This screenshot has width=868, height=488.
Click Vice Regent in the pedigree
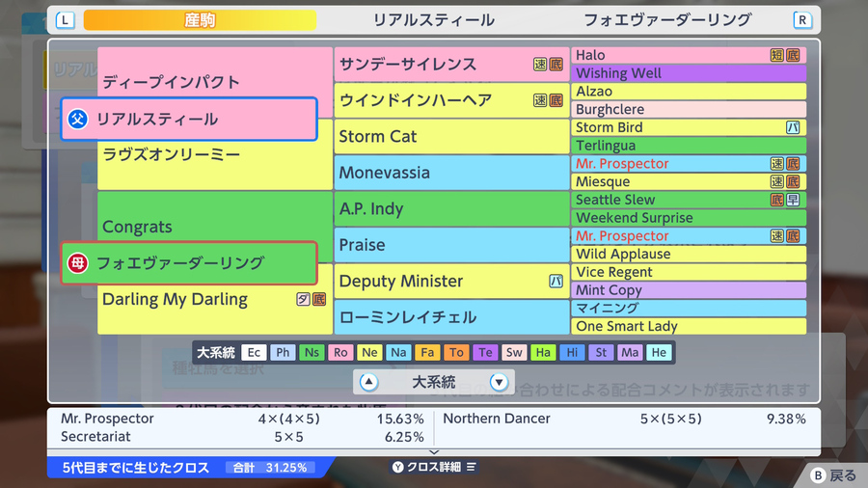689,272
